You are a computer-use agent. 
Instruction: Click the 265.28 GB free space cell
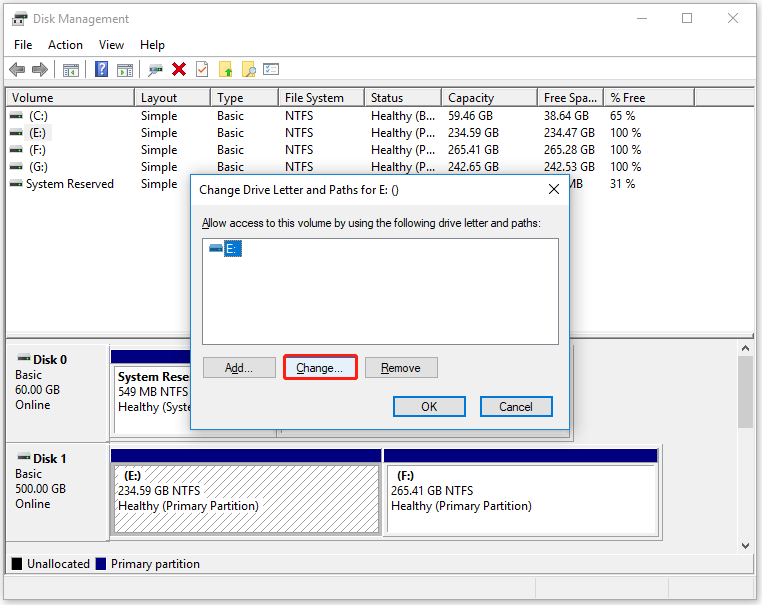569,150
